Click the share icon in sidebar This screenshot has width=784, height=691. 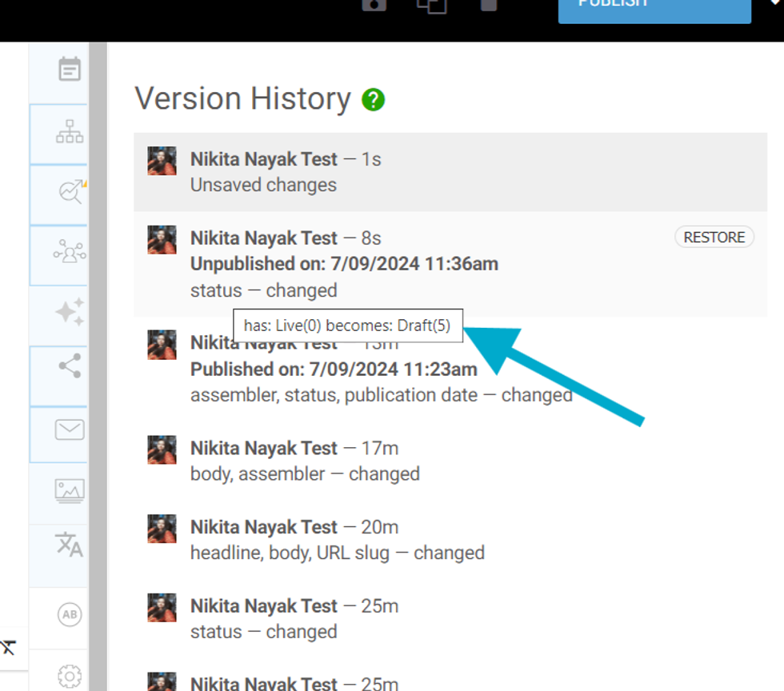click(70, 366)
